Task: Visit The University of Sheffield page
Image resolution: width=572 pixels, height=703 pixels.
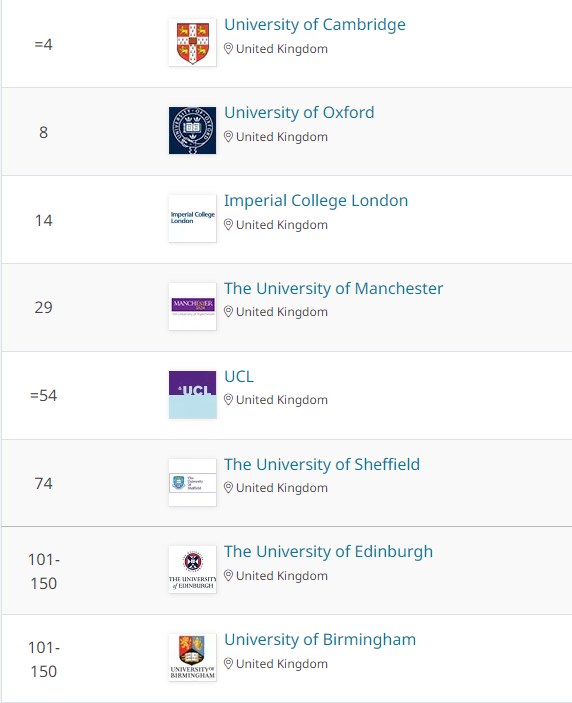Action: [322, 464]
